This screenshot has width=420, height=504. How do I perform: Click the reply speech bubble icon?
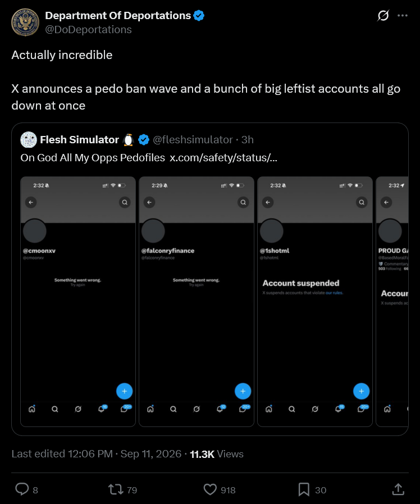pos(22,489)
